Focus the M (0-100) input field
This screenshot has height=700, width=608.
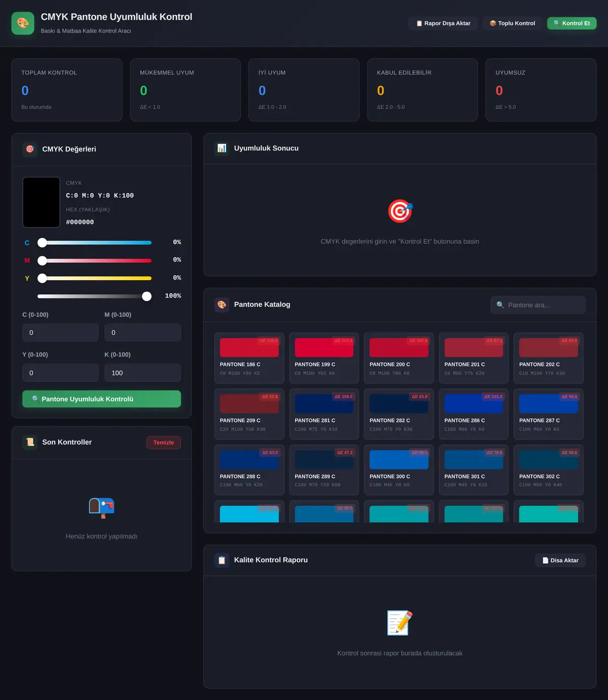[x=142, y=332]
